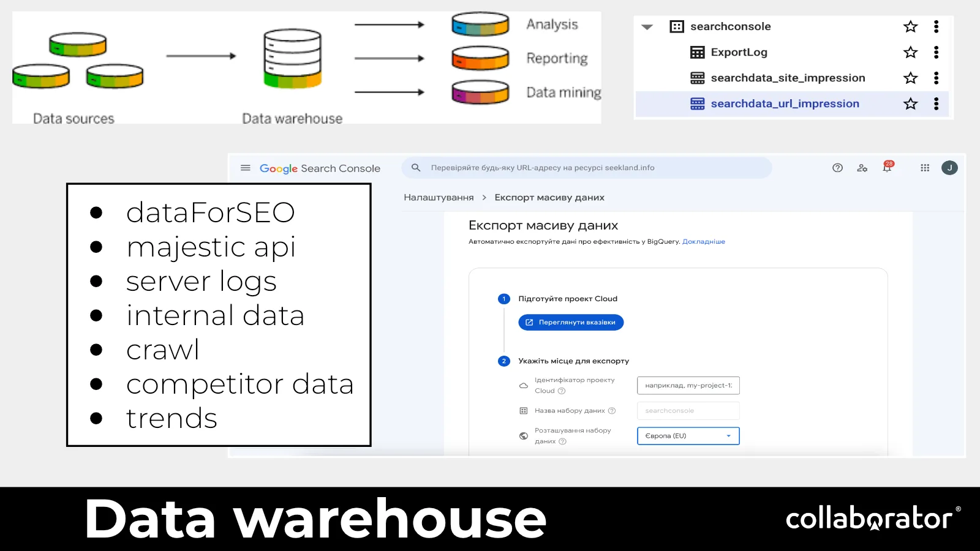Click the 'Підготуйте проект Cloud' step heading
This screenshot has height=551, width=980.
coord(568,299)
